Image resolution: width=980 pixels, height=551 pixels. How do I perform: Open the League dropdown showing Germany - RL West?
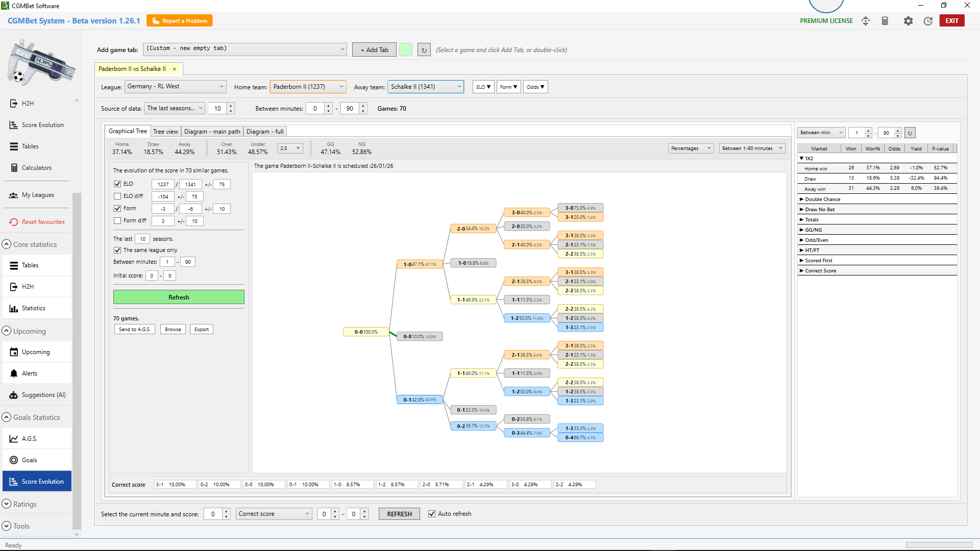coord(175,86)
